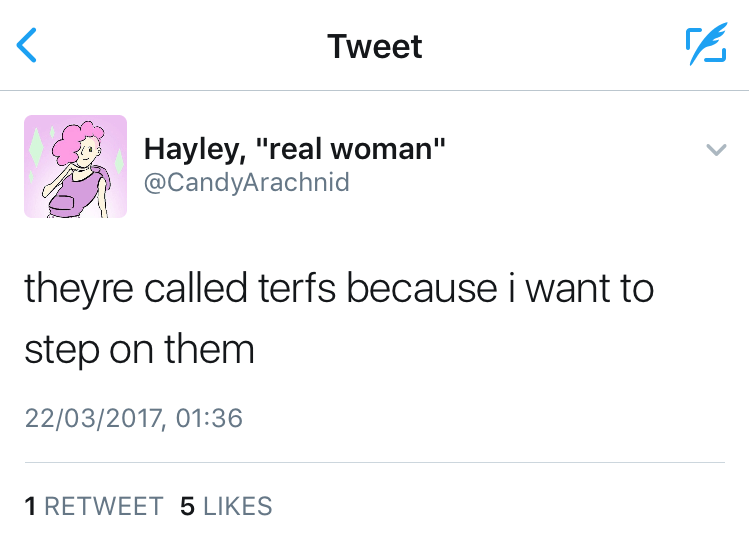Image resolution: width=749 pixels, height=537 pixels.
Task: Click the number 5 beside LIKES
Action: 187,506
